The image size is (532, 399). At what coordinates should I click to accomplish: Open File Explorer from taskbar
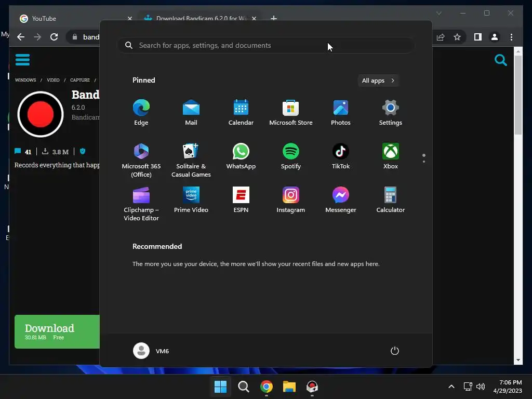tap(289, 387)
